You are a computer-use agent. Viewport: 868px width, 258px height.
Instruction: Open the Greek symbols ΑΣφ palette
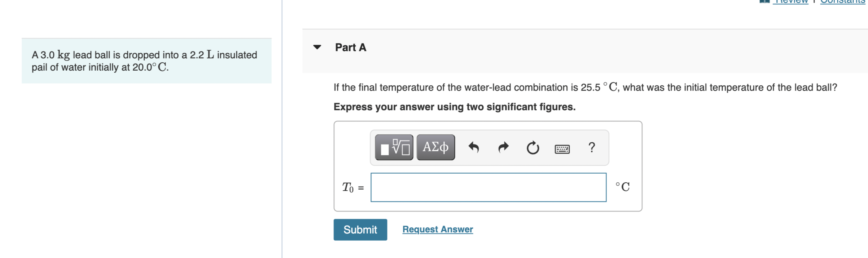point(435,147)
